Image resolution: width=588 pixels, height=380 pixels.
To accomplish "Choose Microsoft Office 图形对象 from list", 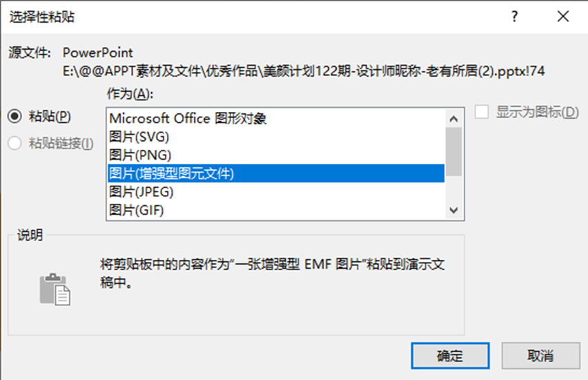I will [x=276, y=118].
